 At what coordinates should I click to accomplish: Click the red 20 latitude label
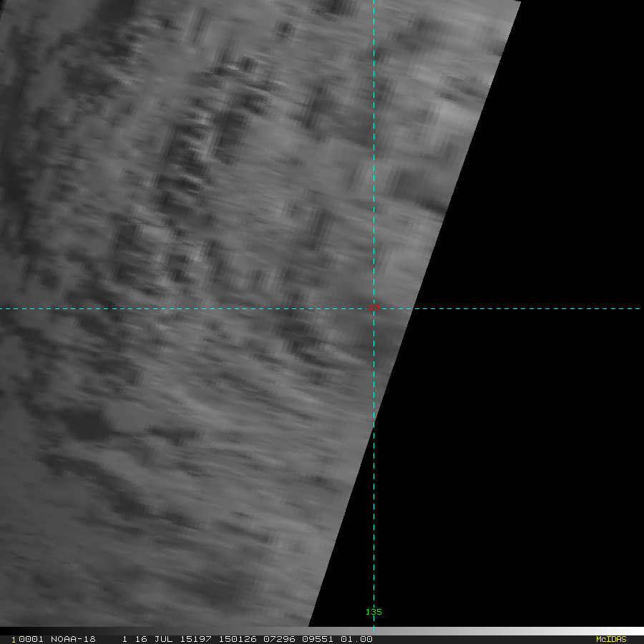point(374,307)
